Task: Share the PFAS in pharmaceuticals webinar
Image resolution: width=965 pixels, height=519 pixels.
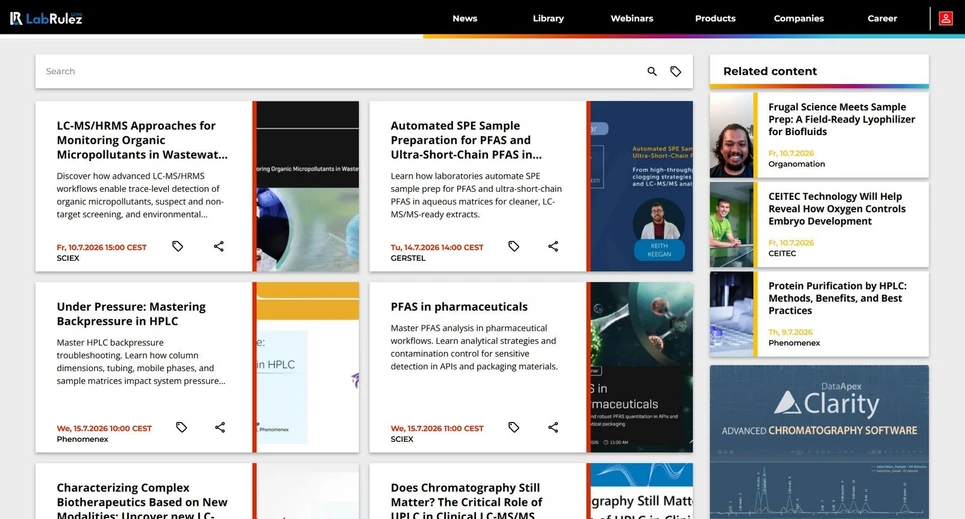Action: (x=553, y=427)
